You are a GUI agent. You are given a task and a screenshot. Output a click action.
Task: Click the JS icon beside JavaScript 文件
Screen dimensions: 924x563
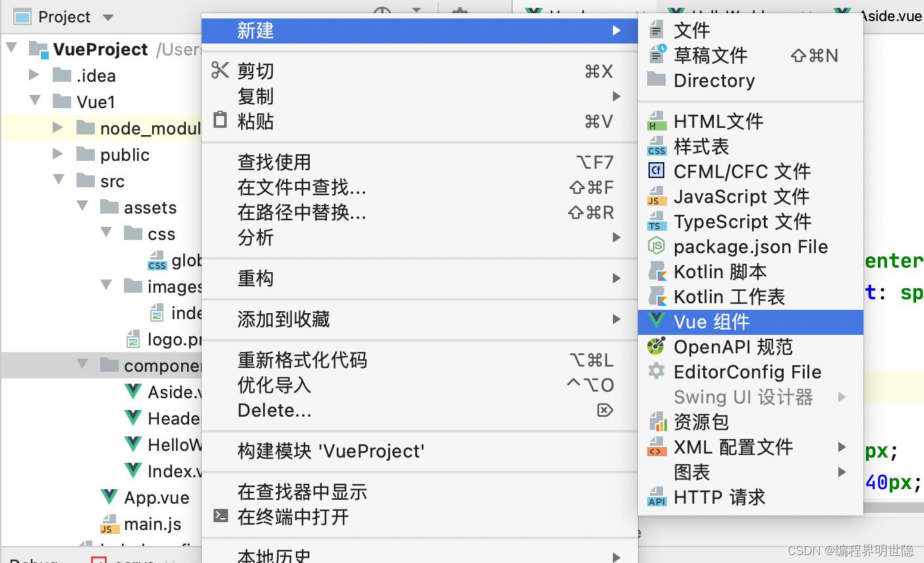(x=656, y=196)
